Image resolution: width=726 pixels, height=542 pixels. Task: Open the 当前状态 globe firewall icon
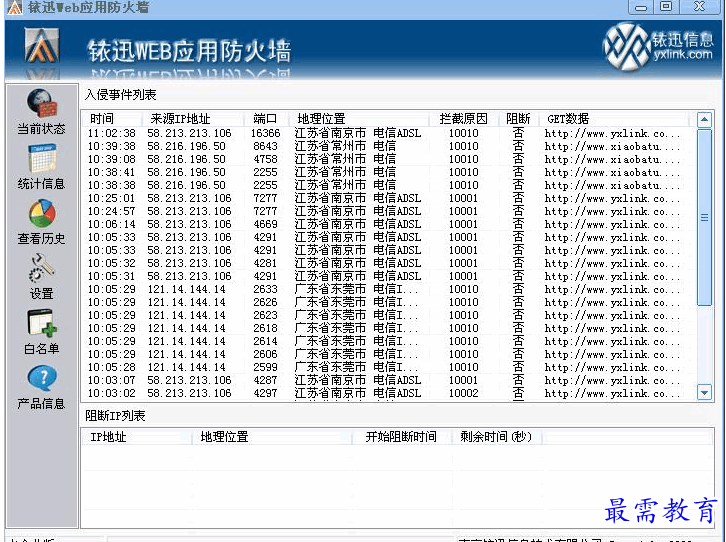[x=42, y=102]
